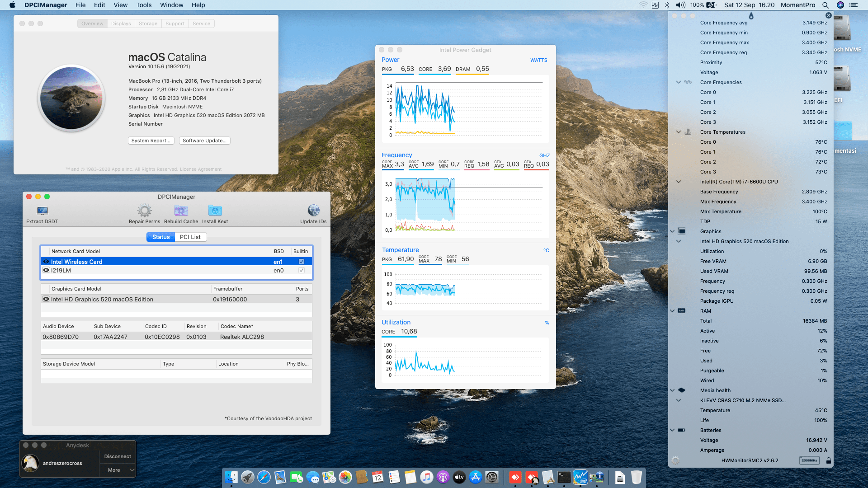Collapse the Core Temperatures group
This screenshot has height=488, width=868.
pos(679,132)
